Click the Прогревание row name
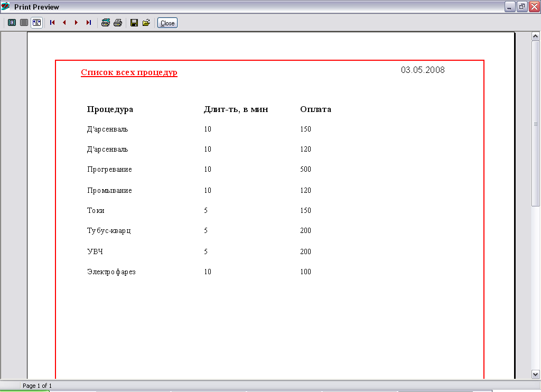Image resolution: width=541 pixels, height=392 pixels. (x=109, y=170)
